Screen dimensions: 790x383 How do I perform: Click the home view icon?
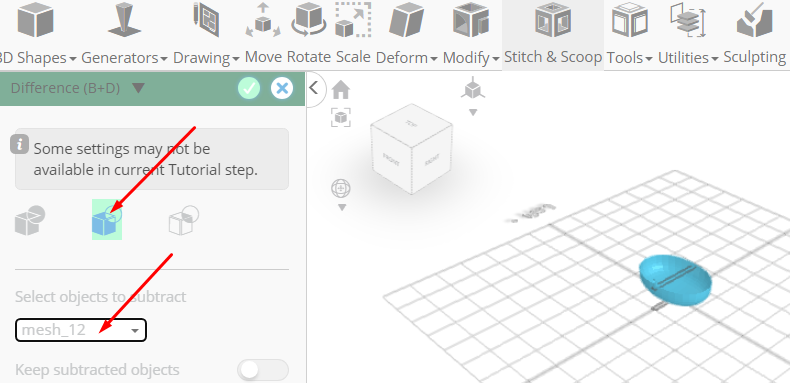point(341,90)
